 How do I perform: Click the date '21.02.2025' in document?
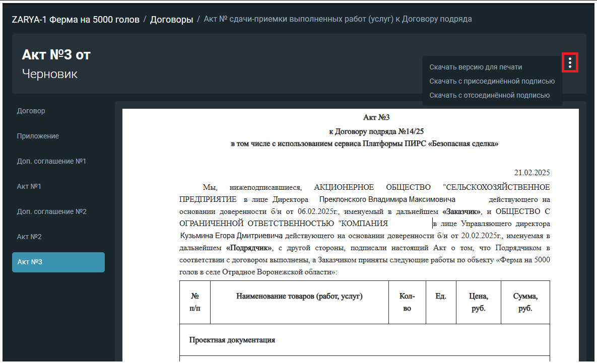(x=532, y=172)
